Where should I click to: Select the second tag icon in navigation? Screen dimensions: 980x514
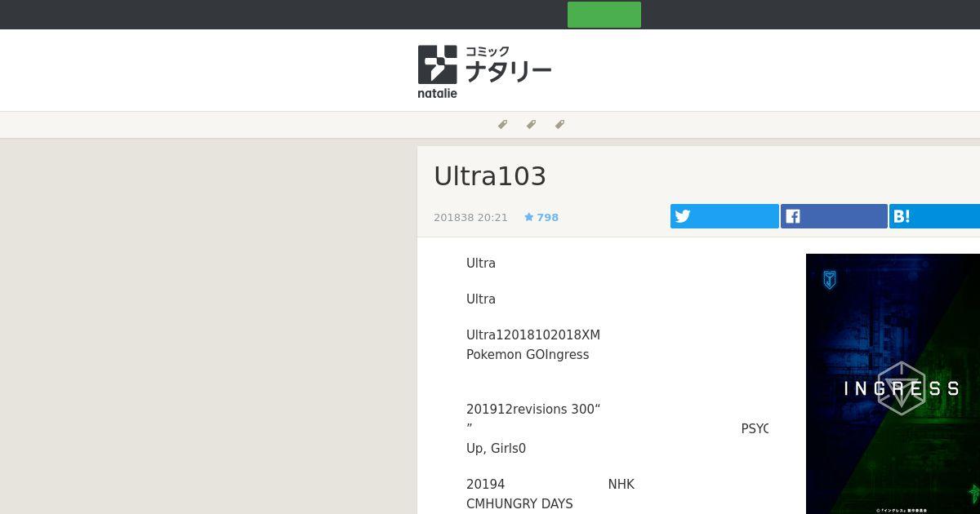[x=531, y=124]
